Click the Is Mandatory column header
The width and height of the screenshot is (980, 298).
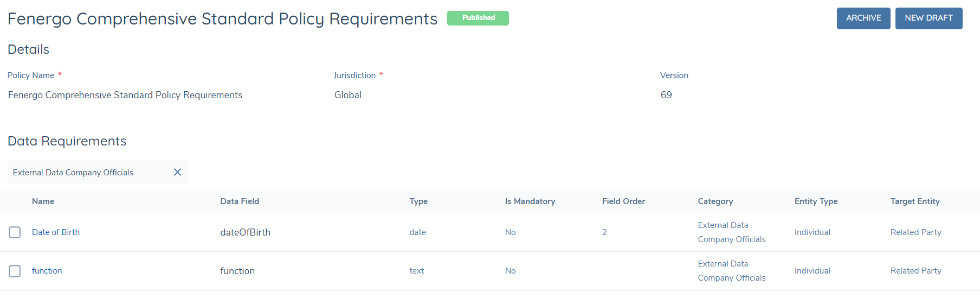tap(530, 201)
